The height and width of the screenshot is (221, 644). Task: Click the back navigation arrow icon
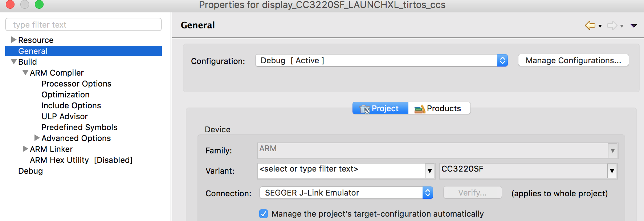coord(590,25)
